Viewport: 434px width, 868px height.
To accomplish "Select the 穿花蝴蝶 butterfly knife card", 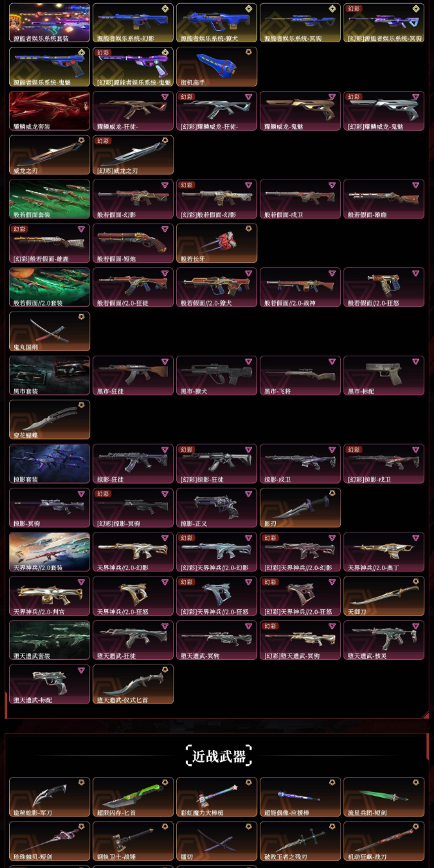I will click(49, 420).
